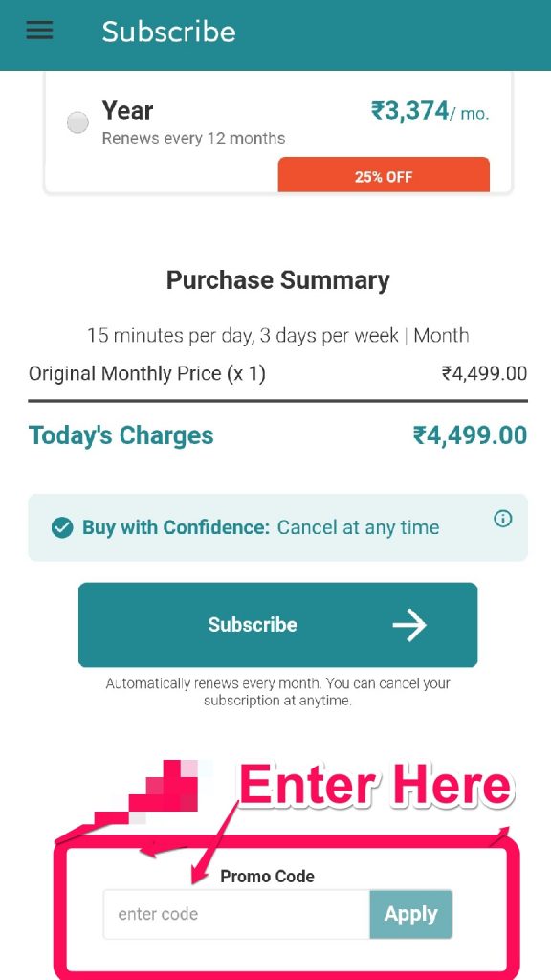551x980 pixels.
Task: Click the Purchase Summary heading
Action: pos(277,279)
